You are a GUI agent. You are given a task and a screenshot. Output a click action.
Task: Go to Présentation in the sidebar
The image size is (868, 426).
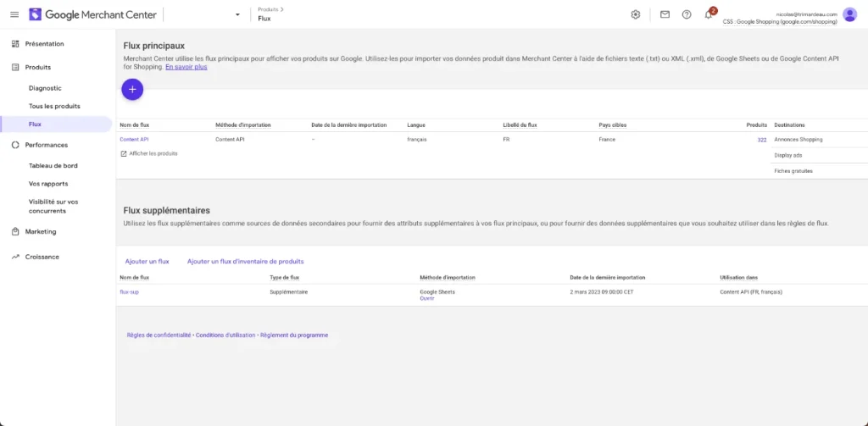click(44, 44)
